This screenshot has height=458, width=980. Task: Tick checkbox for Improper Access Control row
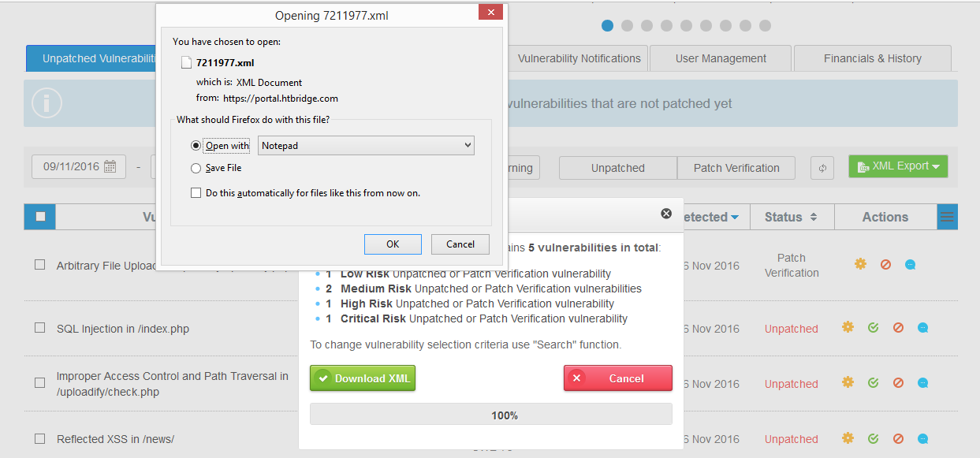(x=39, y=383)
